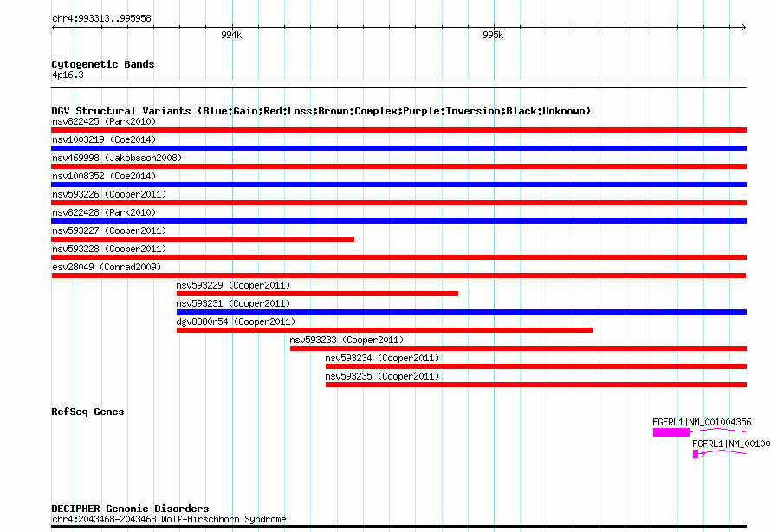
Task: Click the 994k ruler tick label
Action: point(231,35)
